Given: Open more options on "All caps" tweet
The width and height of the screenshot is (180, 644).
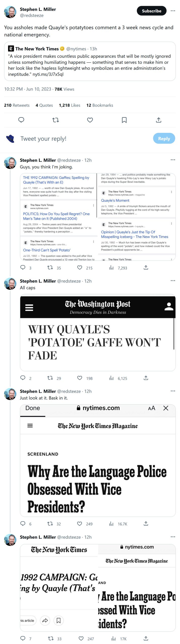Looking at the screenshot, I should coord(173,280).
